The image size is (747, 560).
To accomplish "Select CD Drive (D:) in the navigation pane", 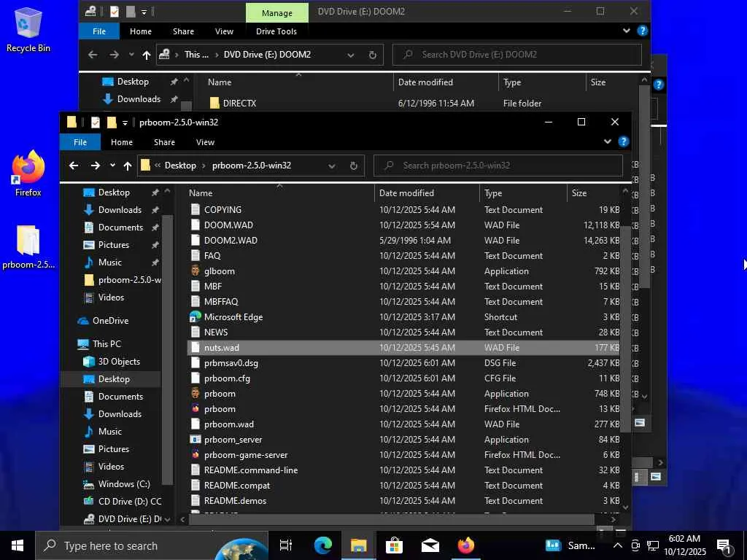I will point(123,502).
